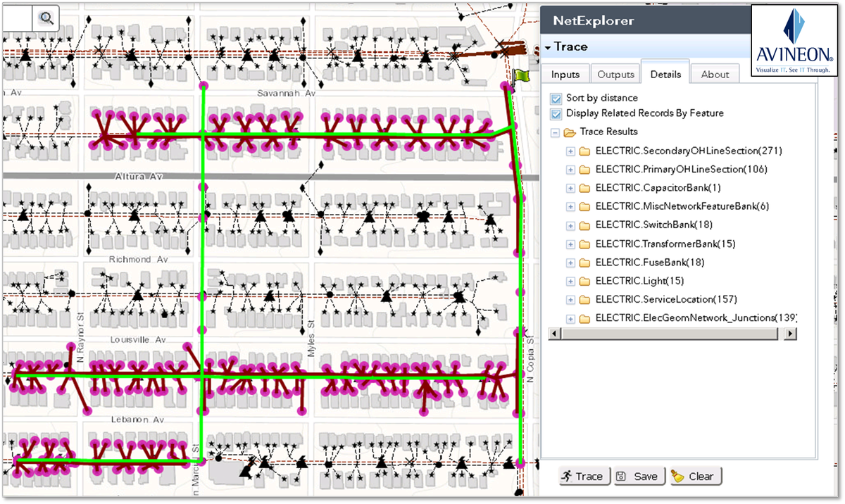Click the Trace Results folder icon
Screen dimensions: 845x504
click(570, 132)
